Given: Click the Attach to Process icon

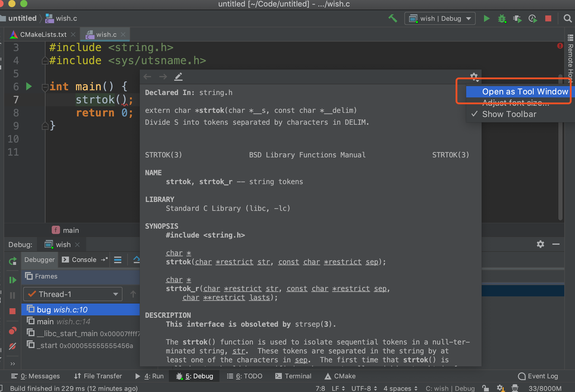Looking at the screenshot, I should click(518, 18).
